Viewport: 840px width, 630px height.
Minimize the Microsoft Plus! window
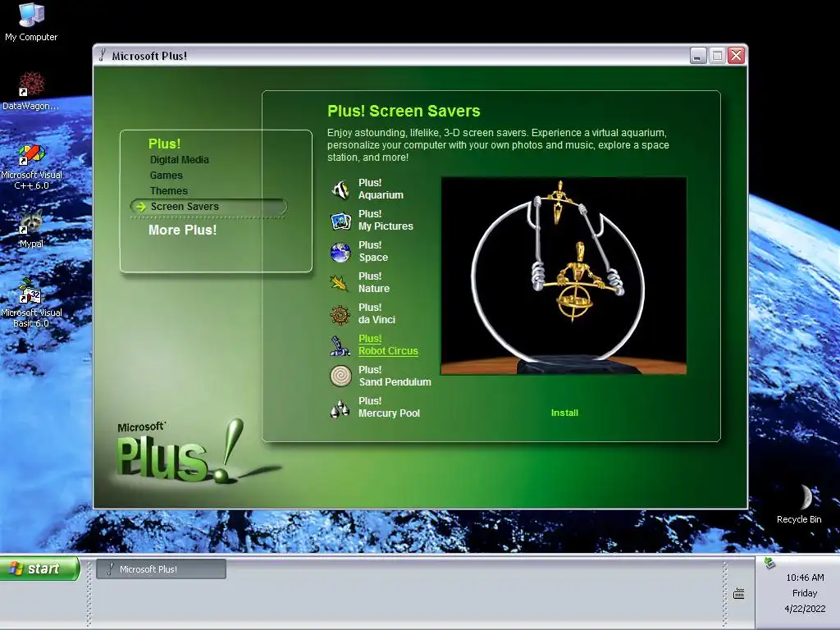point(698,56)
